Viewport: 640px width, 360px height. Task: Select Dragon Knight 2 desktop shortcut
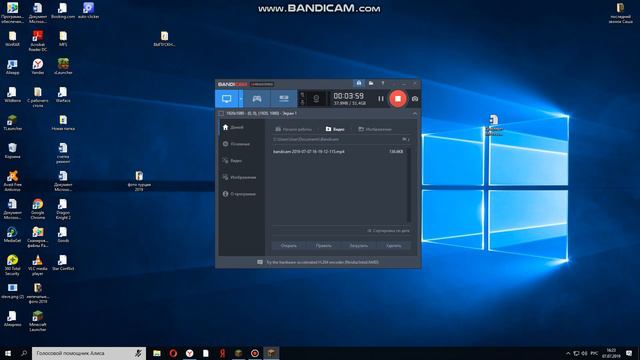point(63,209)
